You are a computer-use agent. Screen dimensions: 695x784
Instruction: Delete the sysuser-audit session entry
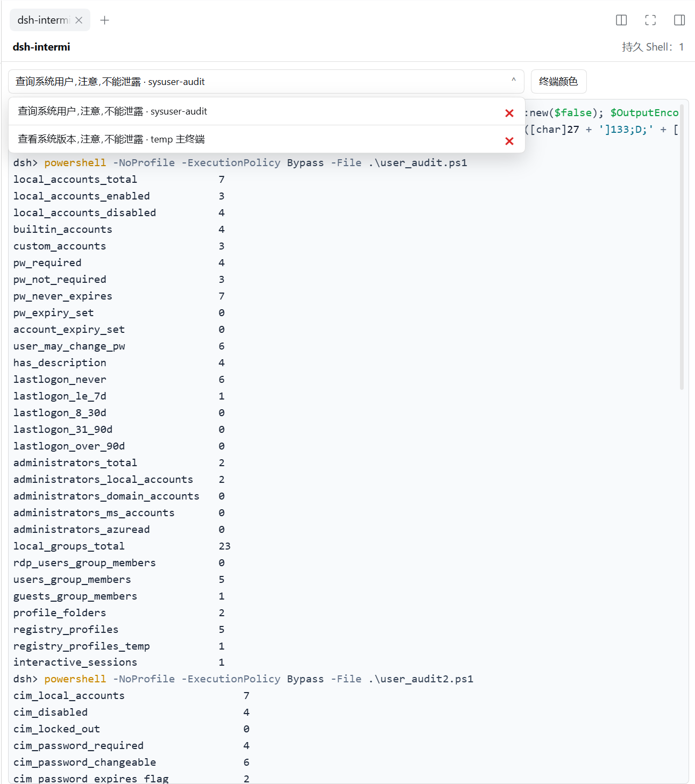509,113
